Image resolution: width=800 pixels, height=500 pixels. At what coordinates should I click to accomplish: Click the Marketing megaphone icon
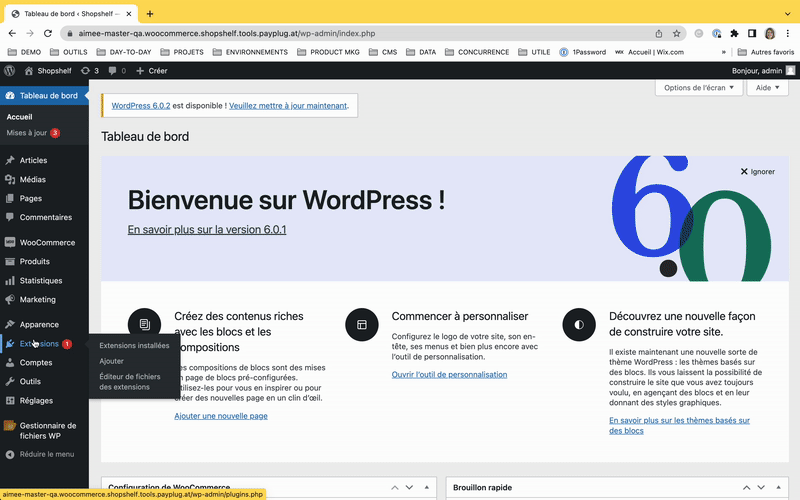10,299
